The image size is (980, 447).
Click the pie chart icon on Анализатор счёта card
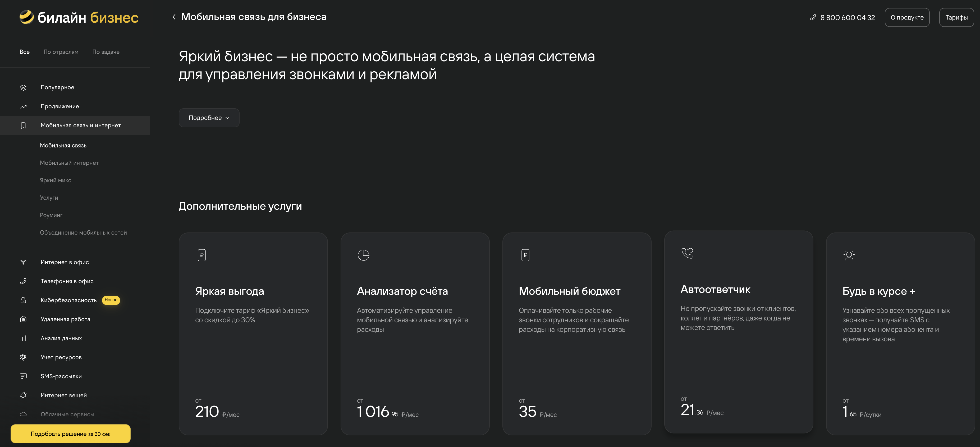tap(364, 255)
